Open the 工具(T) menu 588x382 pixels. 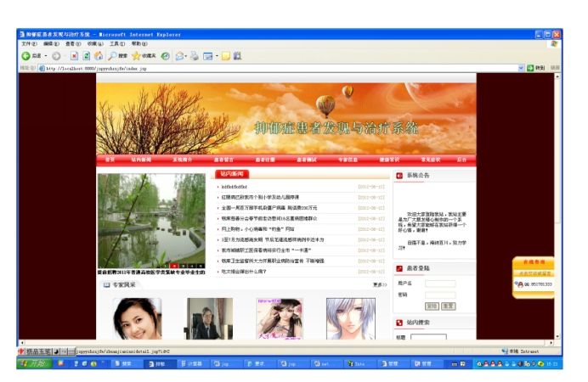click(117, 44)
